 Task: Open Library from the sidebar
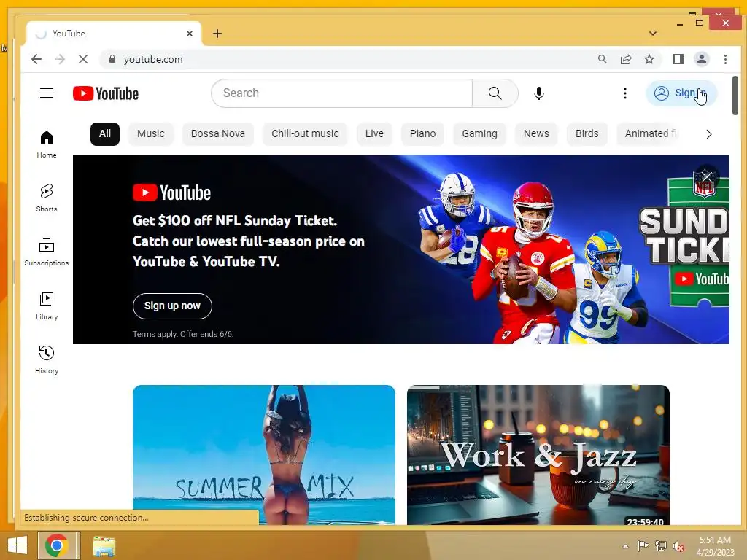pyautogui.click(x=47, y=306)
